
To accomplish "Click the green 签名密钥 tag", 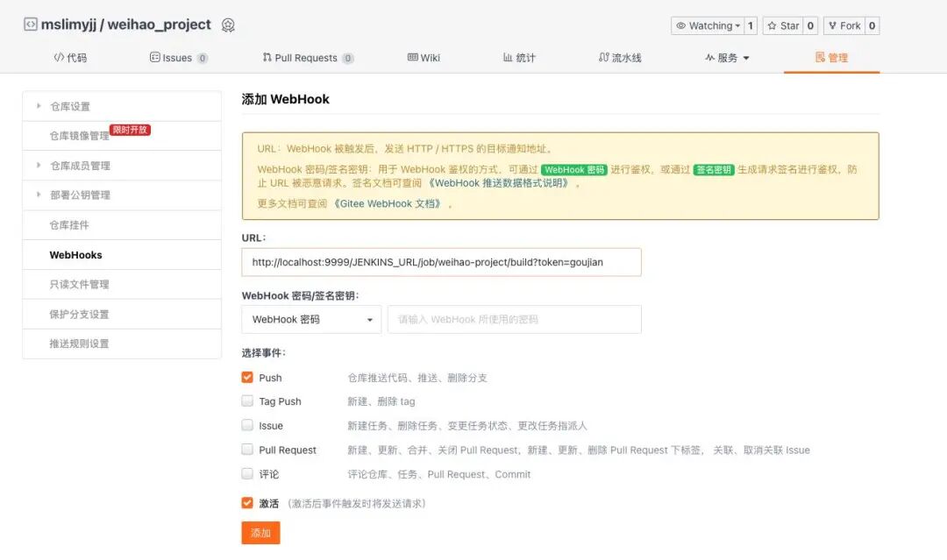I will tap(713, 170).
